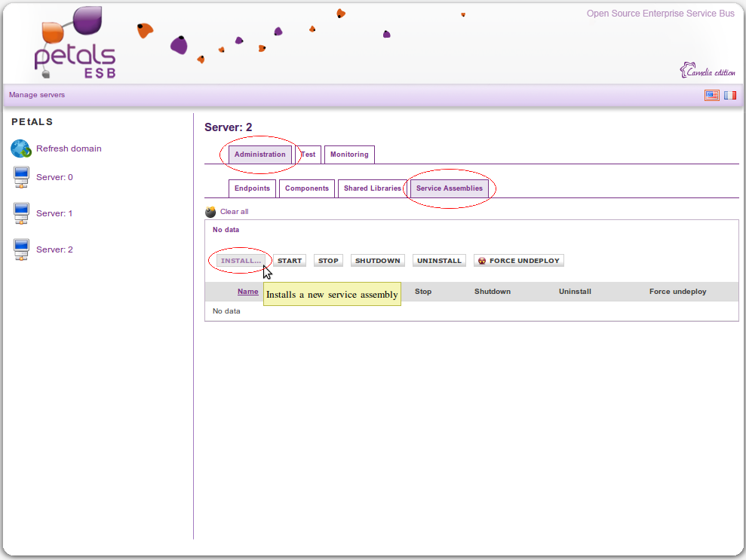Click the Server: 0 computer icon
746x560 pixels.
(x=21, y=178)
